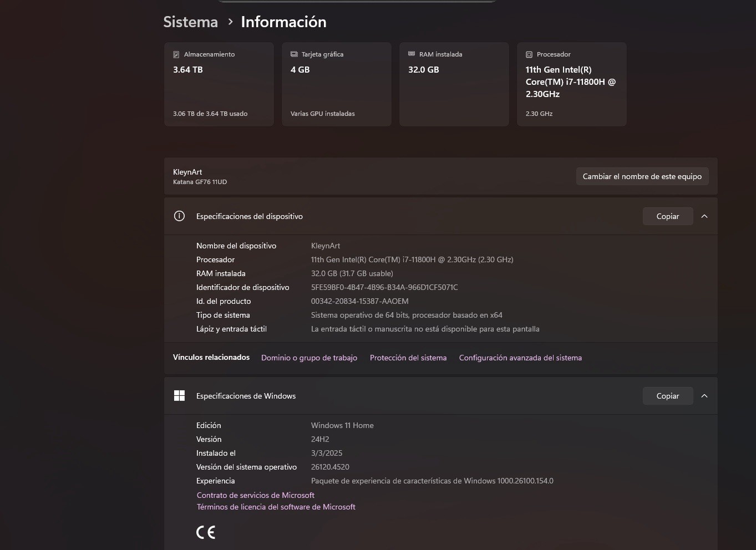The image size is (756, 550).
Task: Select the 32.0 GB RAM card
Action: coord(454,84)
